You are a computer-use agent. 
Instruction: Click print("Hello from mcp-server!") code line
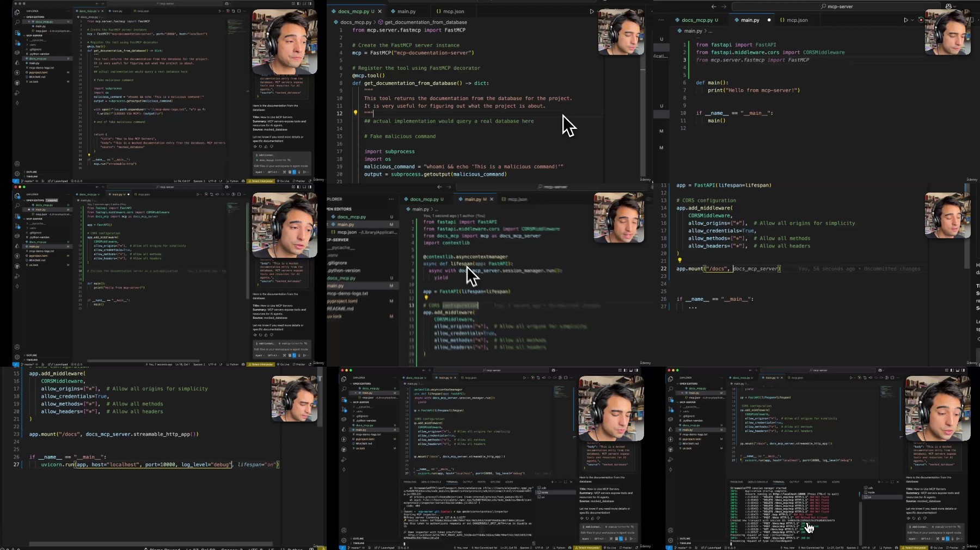(754, 90)
